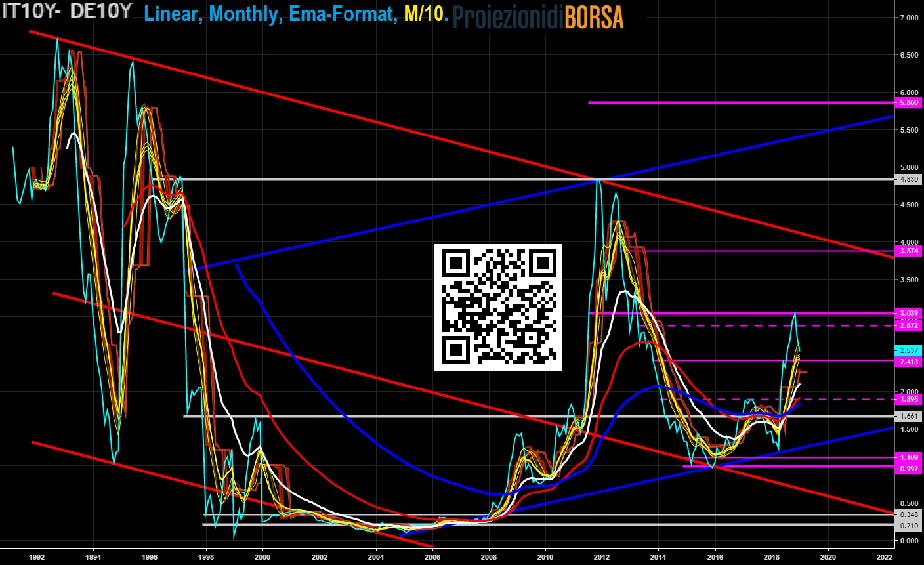Screen dimensions: 924x565
Task: Click the 'Linear, Monthly, Ema-Format,' subtitle text
Action: click(270, 13)
